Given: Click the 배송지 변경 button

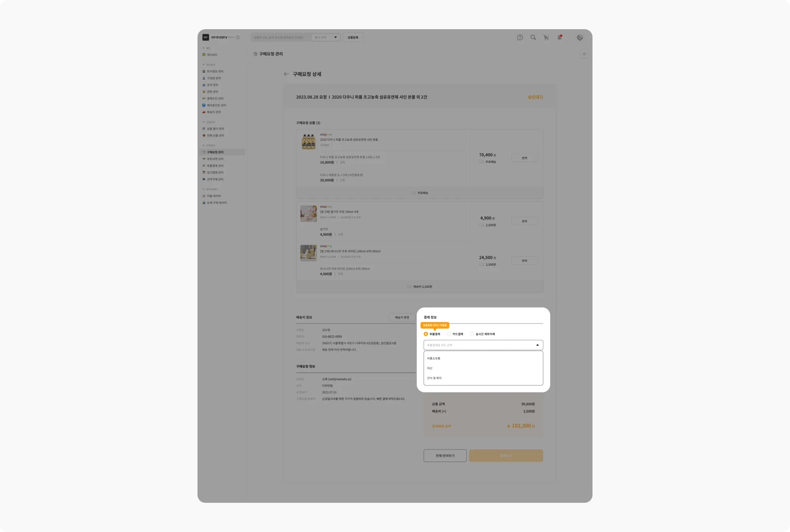Looking at the screenshot, I should point(402,318).
